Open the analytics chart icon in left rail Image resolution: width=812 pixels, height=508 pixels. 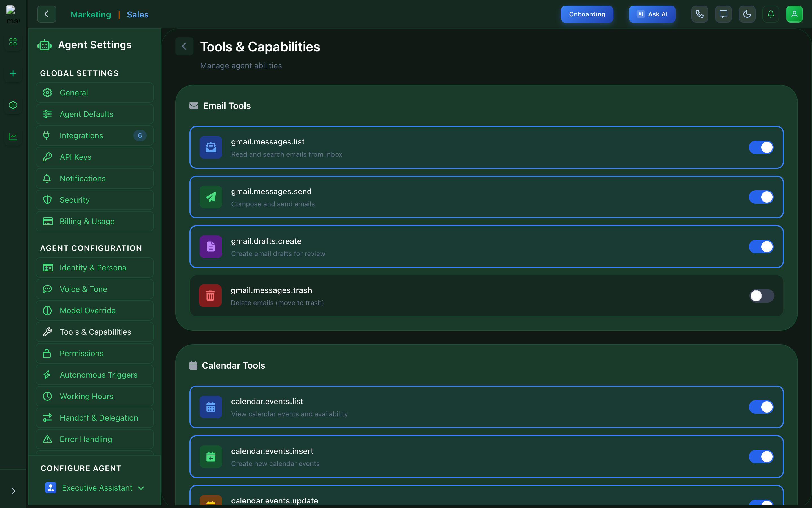[13, 137]
